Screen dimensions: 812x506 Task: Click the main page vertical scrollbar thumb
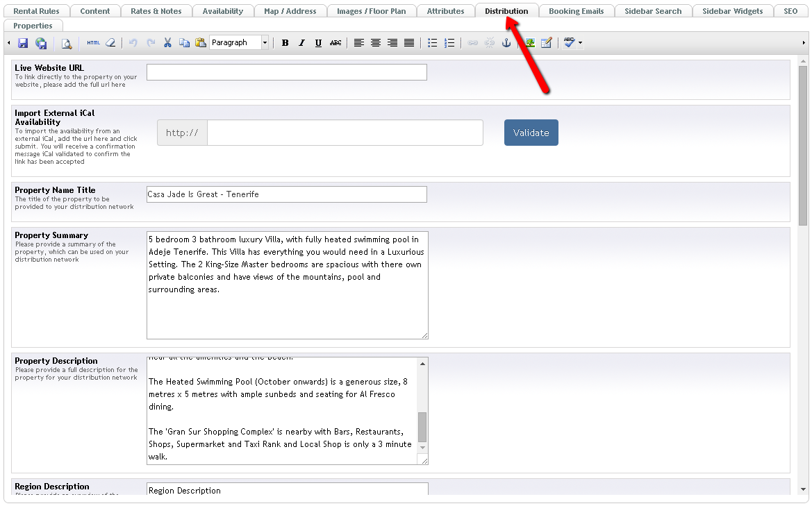[803, 146]
